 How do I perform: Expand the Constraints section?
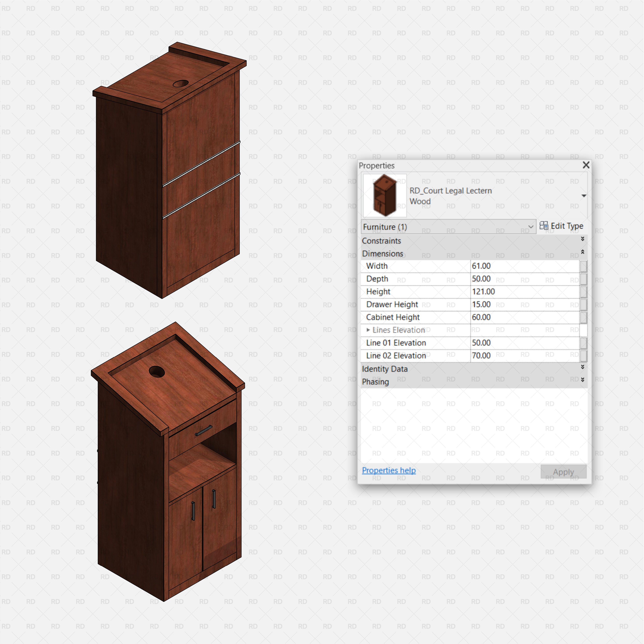pyautogui.click(x=583, y=239)
